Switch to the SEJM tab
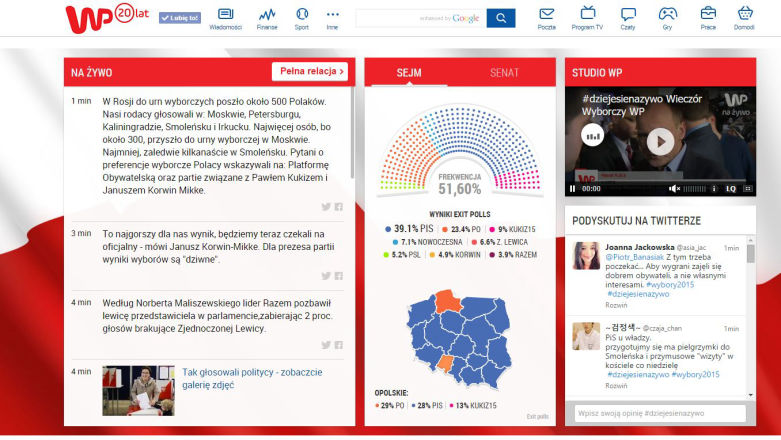The image size is (781, 440). (x=409, y=73)
